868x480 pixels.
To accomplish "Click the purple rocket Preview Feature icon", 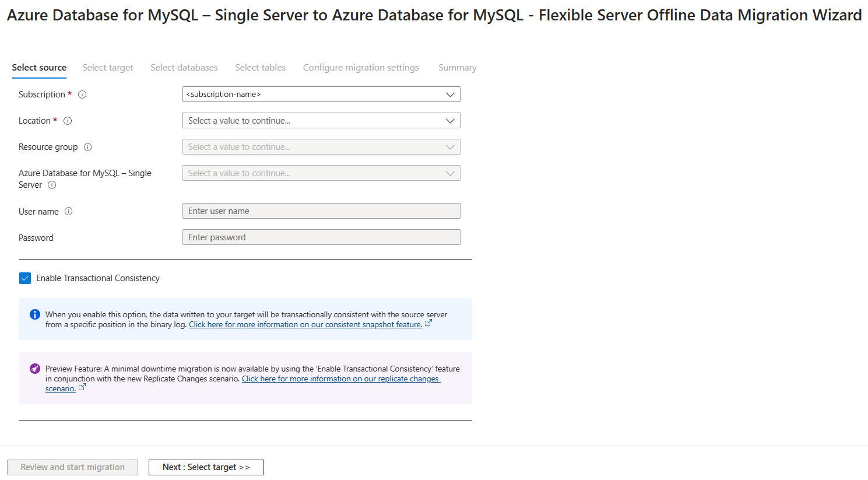I will tap(35, 369).
